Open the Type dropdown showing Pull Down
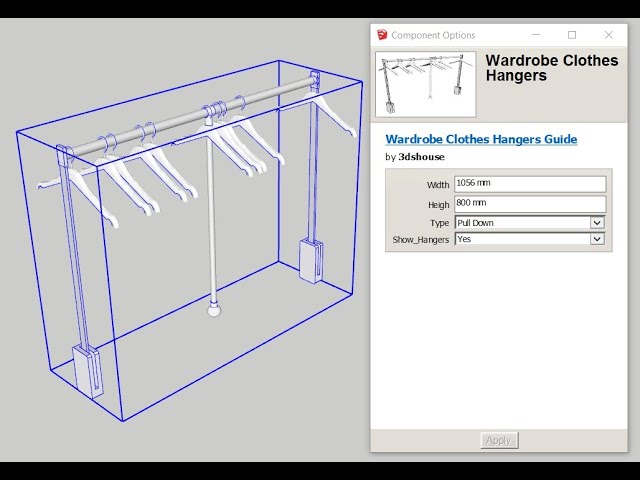The image size is (640, 480). pos(530,223)
